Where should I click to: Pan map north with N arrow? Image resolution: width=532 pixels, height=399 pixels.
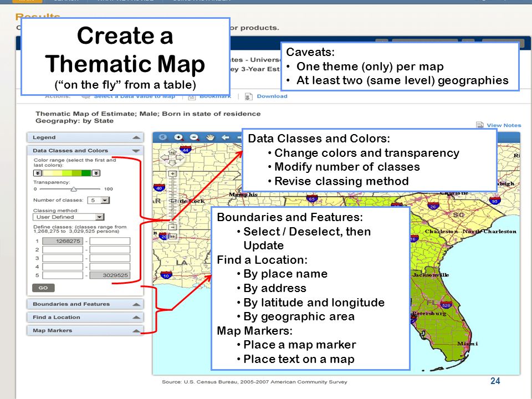tap(172, 152)
